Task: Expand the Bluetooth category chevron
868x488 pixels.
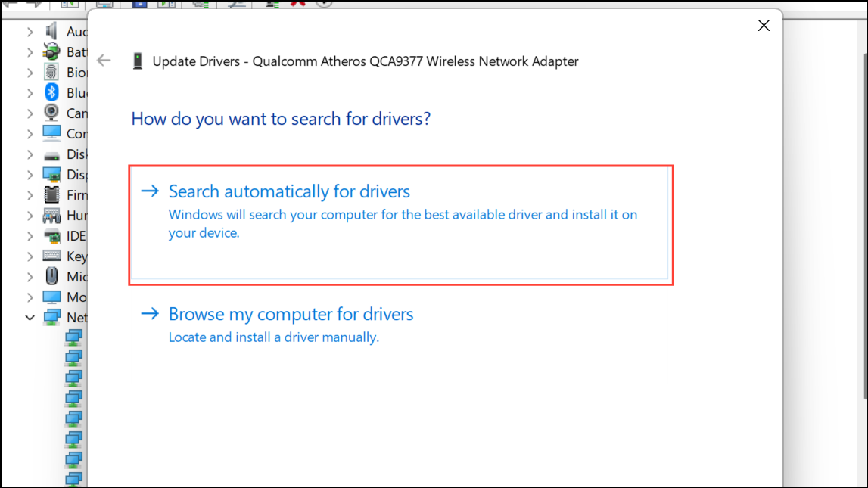Action: pyautogui.click(x=30, y=93)
